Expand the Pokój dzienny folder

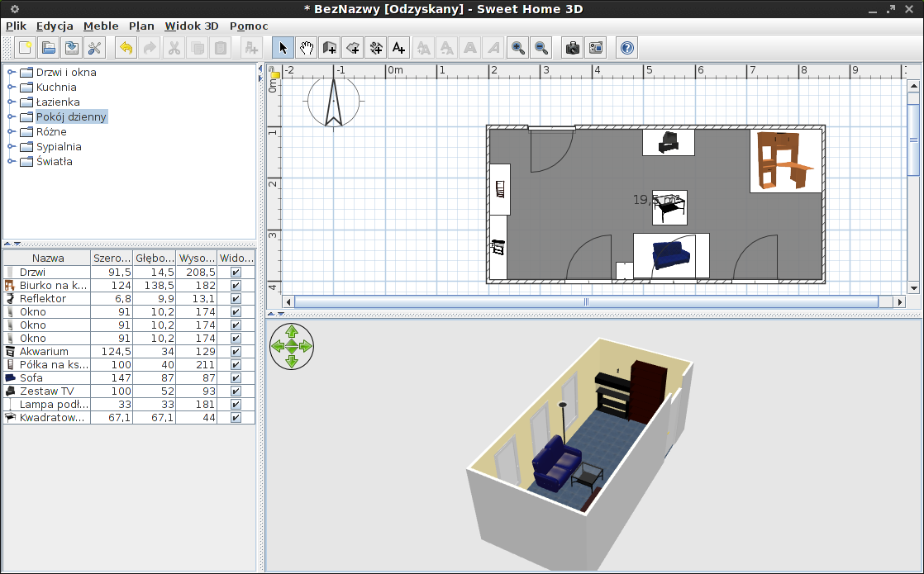(11, 116)
